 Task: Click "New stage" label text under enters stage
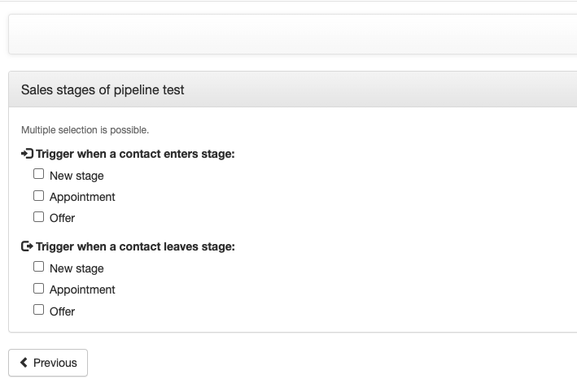point(76,176)
